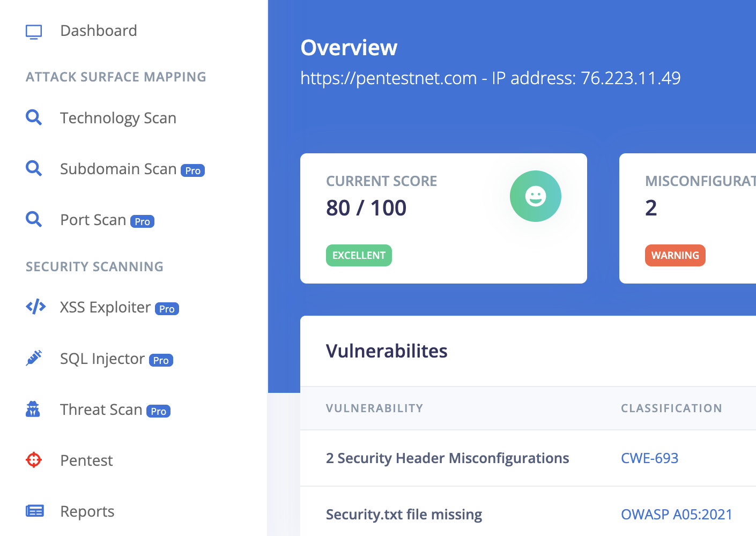Click the red Pentest crosshair icon
Screen dimensions: 756x536
coord(34,460)
